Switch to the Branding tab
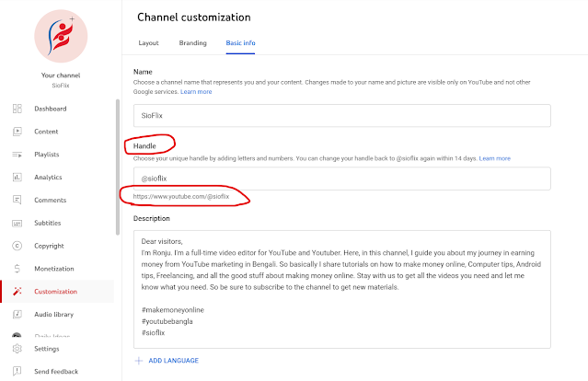 click(x=192, y=43)
